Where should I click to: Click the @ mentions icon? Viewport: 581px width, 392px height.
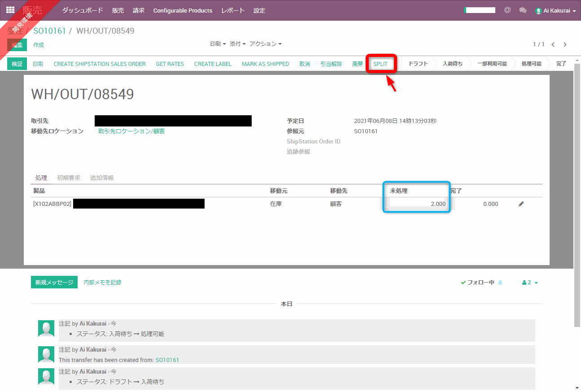(x=507, y=10)
